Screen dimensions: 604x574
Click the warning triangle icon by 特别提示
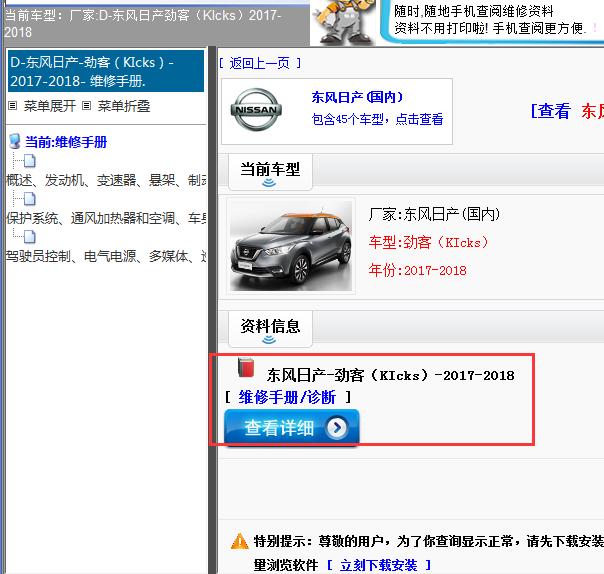(240, 541)
